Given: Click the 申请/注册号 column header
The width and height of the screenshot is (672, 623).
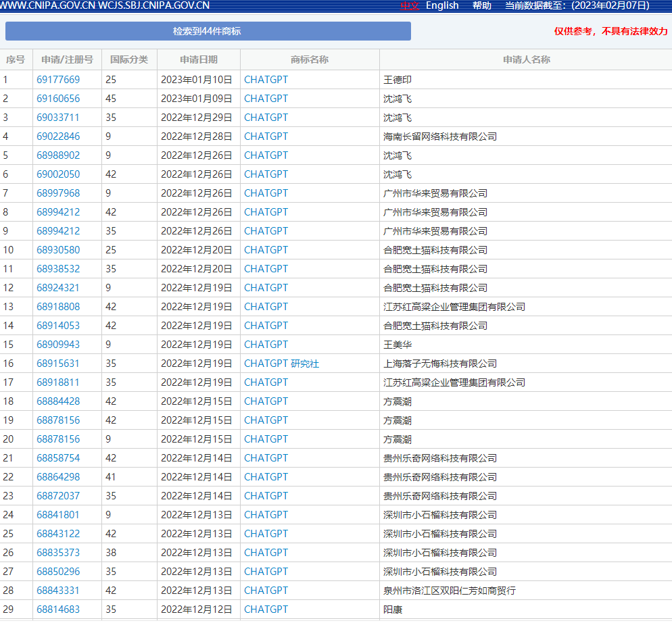Looking at the screenshot, I should 68,59.
